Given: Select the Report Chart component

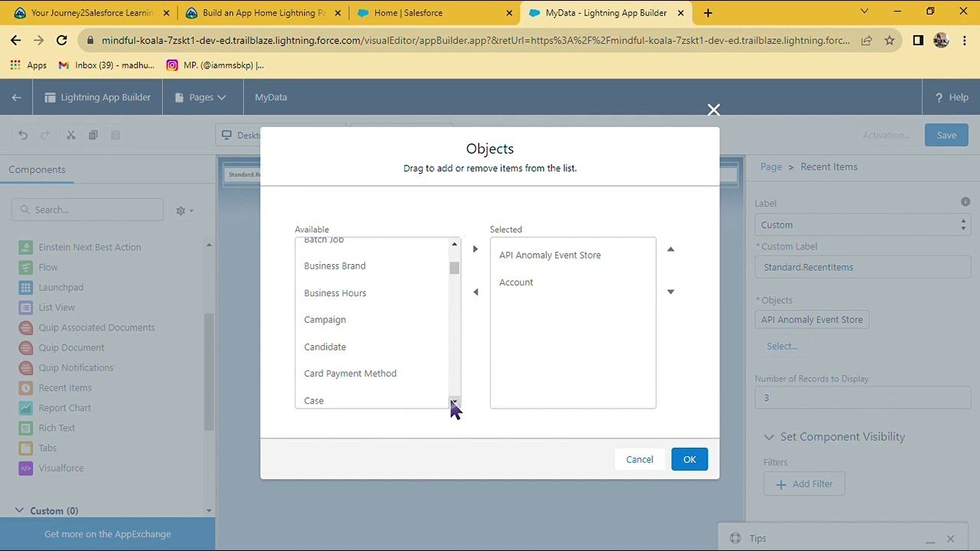Looking at the screenshot, I should point(55,408).
